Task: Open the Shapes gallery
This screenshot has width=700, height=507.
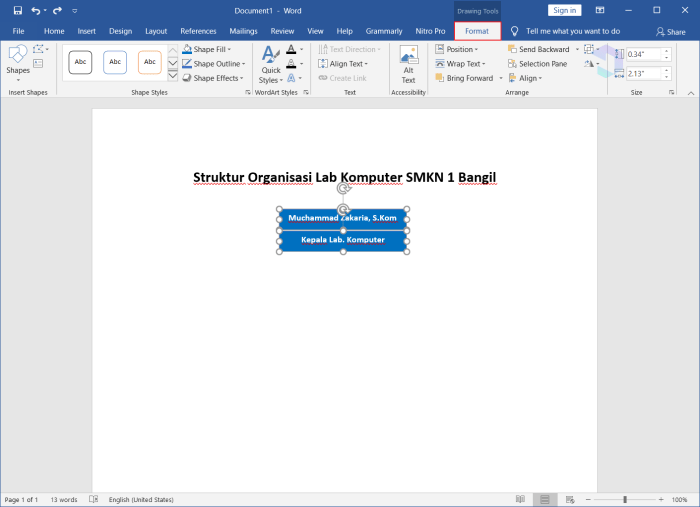Action: click(18, 63)
